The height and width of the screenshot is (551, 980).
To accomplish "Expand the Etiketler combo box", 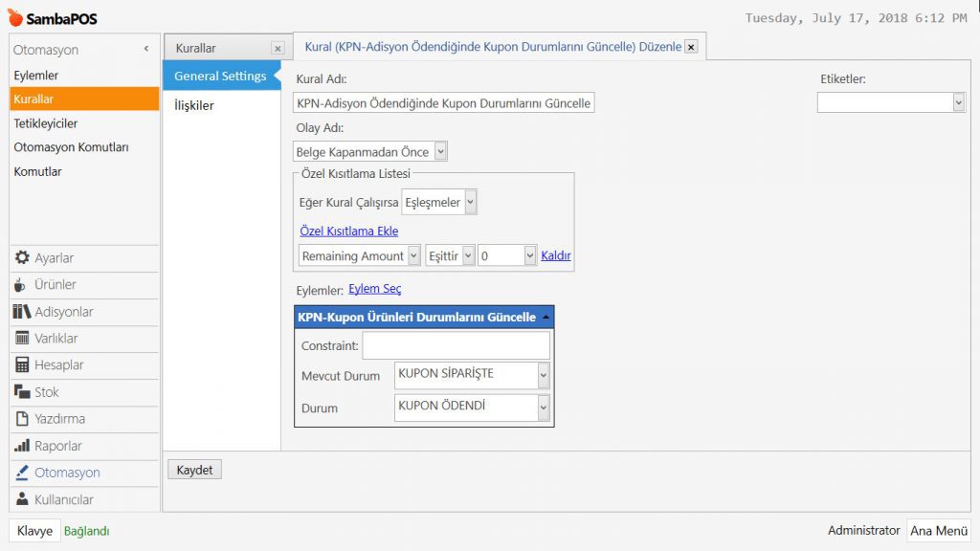I will point(958,102).
